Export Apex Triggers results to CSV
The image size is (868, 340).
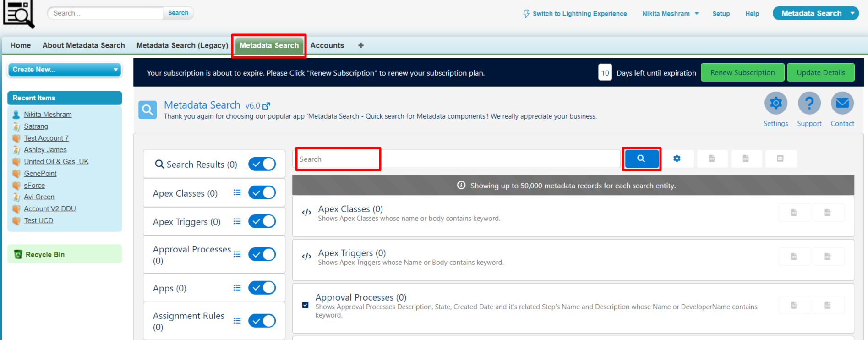pos(828,257)
